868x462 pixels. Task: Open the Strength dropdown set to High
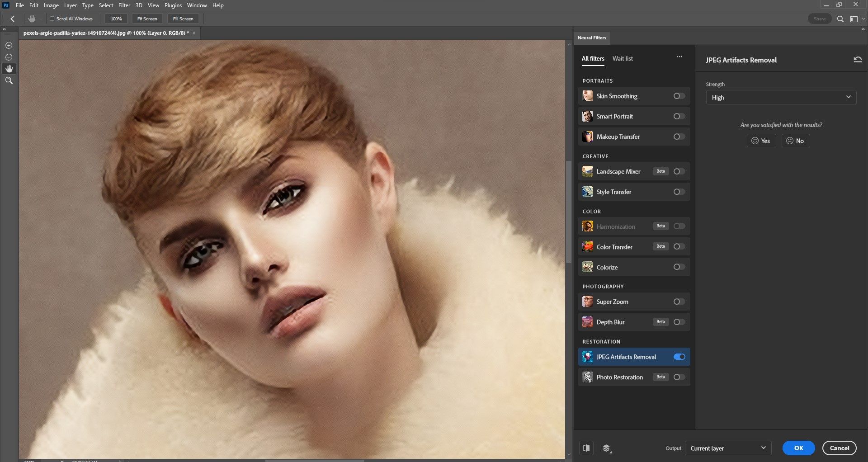coord(781,97)
